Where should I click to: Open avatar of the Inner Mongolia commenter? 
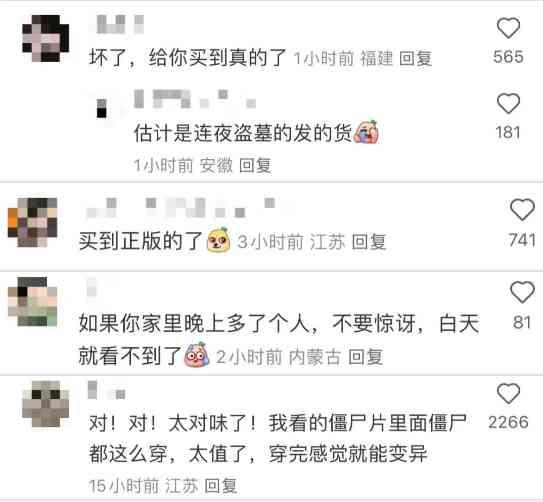(33, 302)
